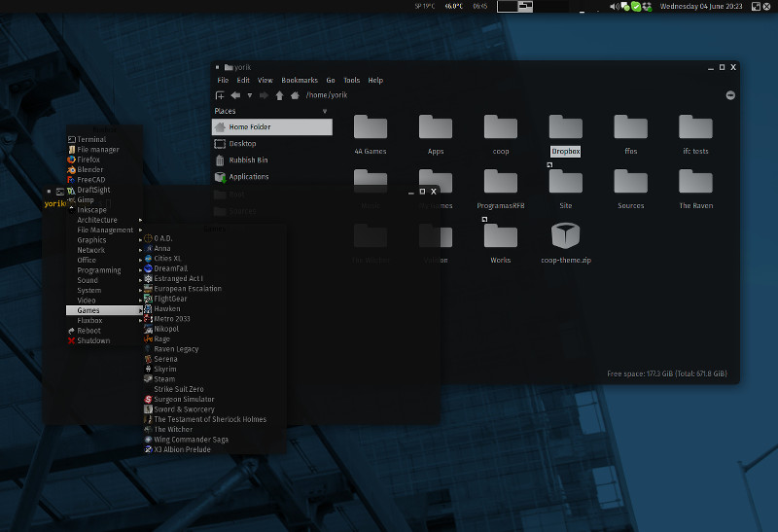This screenshot has width=778, height=532.
Task: Click the home icon in the toolbar
Action: pyautogui.click(x=295, y=95)
